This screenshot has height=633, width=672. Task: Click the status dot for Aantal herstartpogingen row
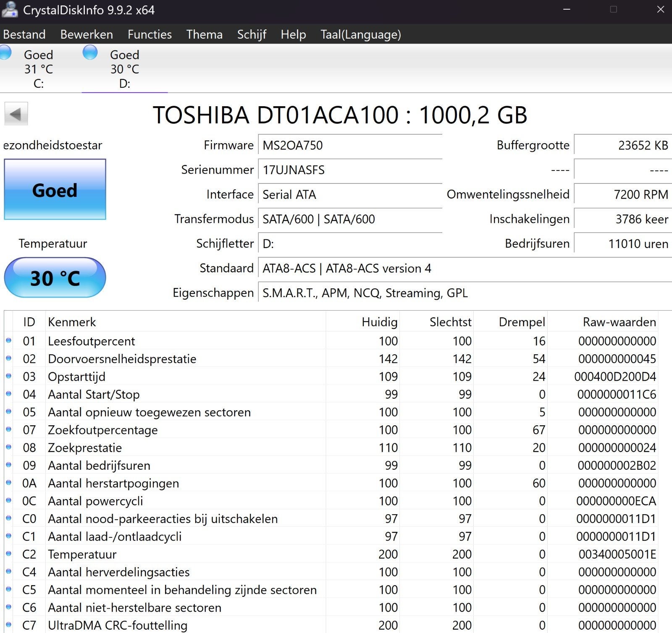coord(8,483)
